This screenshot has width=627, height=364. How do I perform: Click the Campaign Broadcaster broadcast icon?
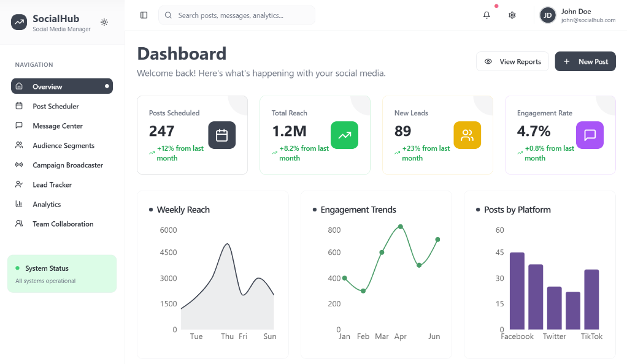pos(18,165)
